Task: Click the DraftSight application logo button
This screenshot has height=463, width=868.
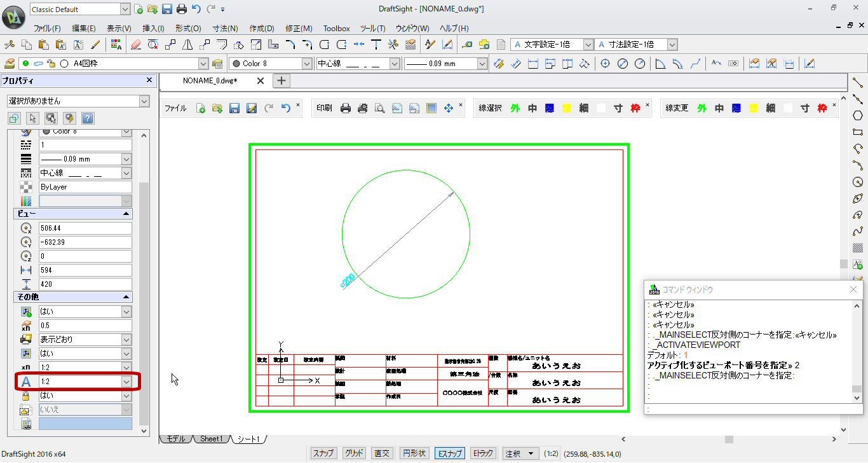Action: pos(14,17)
